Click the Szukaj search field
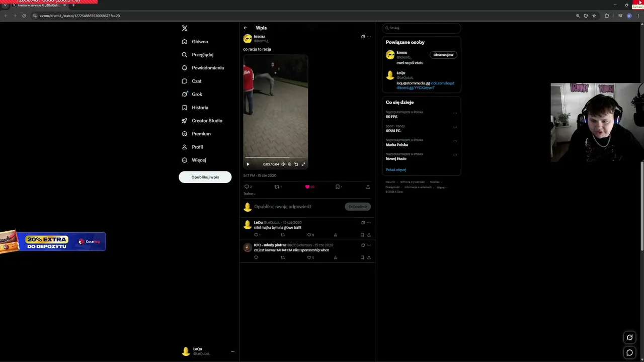This screenshot has width=644, height=362. point(422,28)
